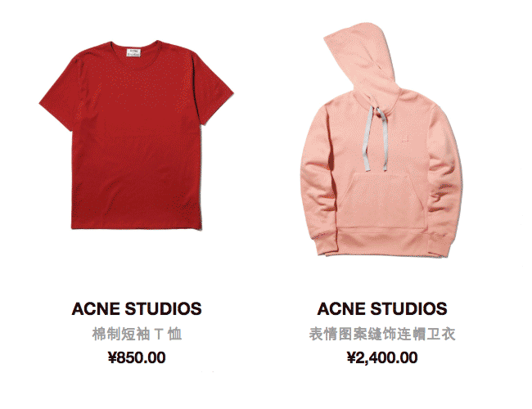Click ACNE STUDIOS brand under red T-shirt
Image resolution: width=532 pixels, height=409 pixels.
pos(137,308)
